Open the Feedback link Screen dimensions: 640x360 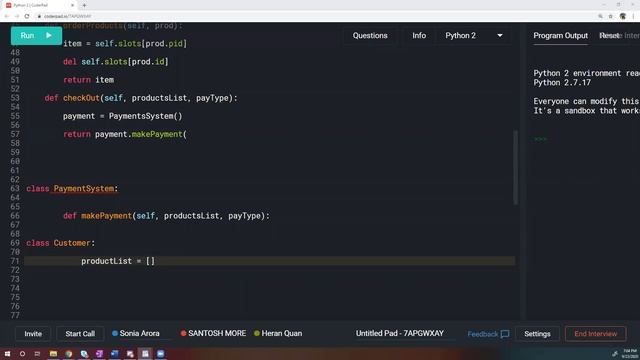point(488,334)
